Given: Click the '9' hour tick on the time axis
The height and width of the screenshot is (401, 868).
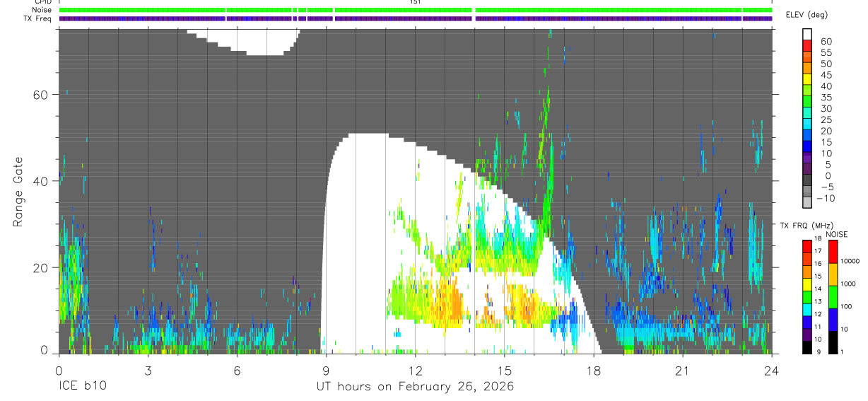Looking at the screenshot, I should point(326,371).
